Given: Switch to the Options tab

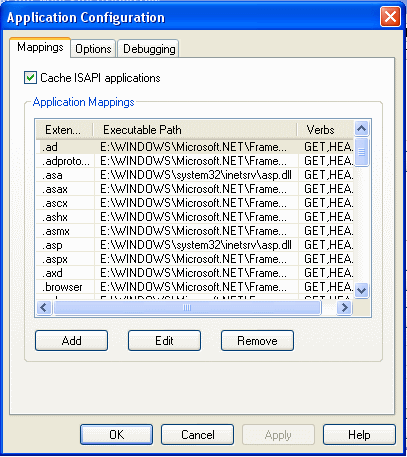Looking at the screenshot, I should (x=93, y=49).
